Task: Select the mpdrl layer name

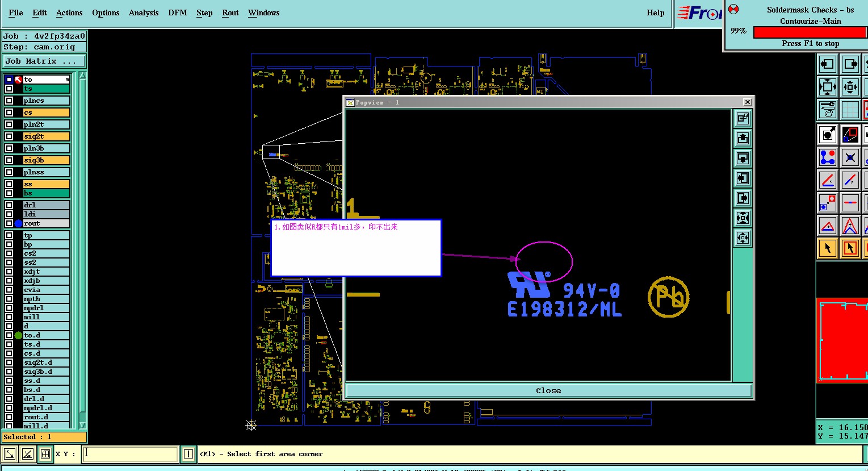Action: (x=46, y=308)
